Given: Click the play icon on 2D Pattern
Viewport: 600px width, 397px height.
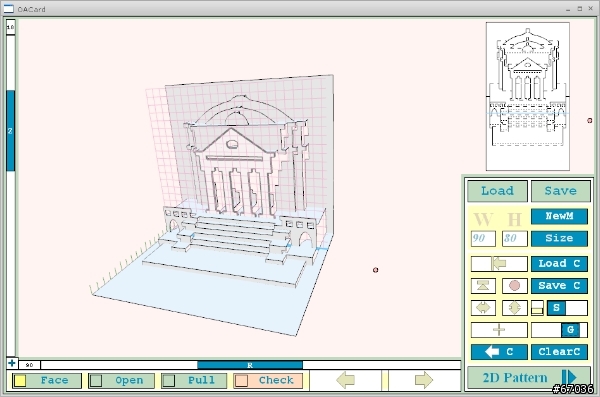Looking at the screenshot, I should coord(569,377).
